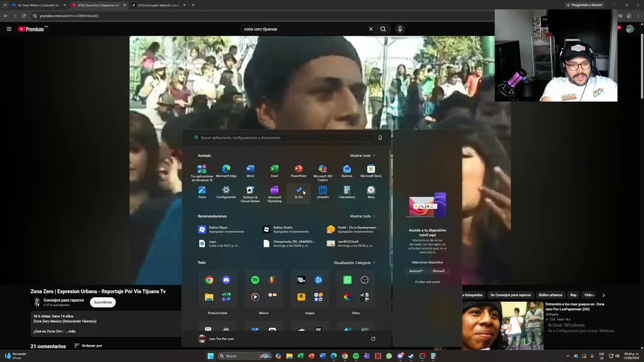The width and height of the screenshot is (644, 362).
Task: Show more filter chips with the arrow
Action: 603,295
